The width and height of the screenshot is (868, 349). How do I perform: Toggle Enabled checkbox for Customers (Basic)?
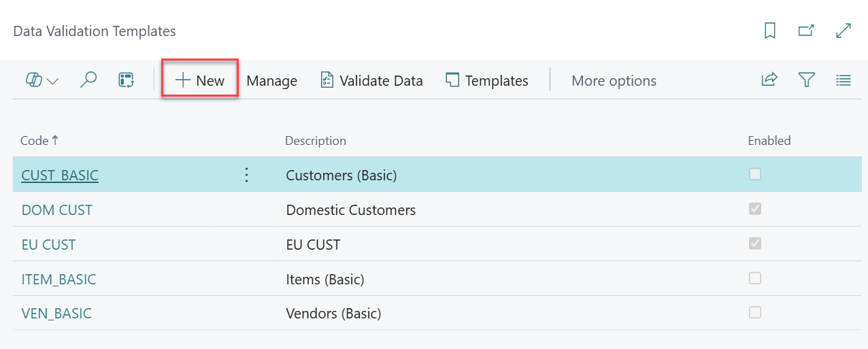pos(754,174)
